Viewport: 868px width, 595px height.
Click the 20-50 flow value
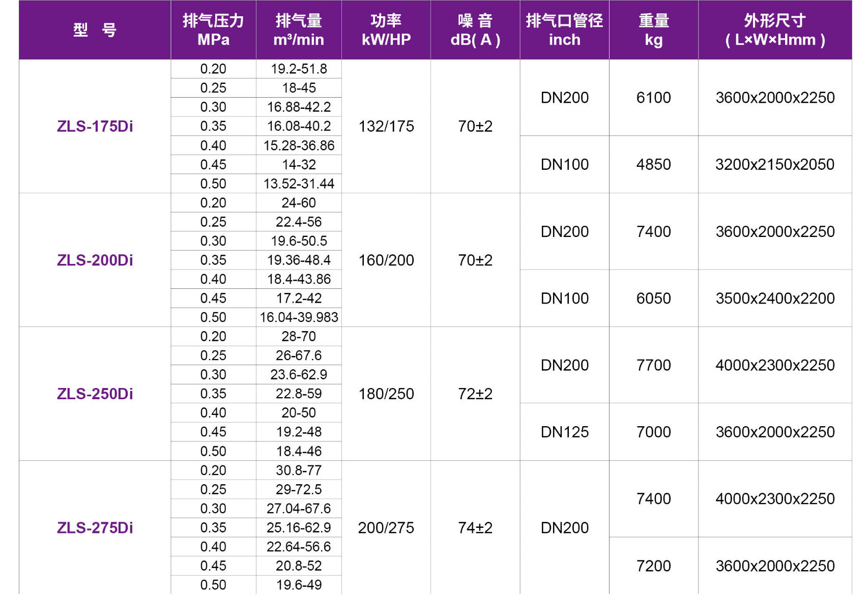coord(299,412)
